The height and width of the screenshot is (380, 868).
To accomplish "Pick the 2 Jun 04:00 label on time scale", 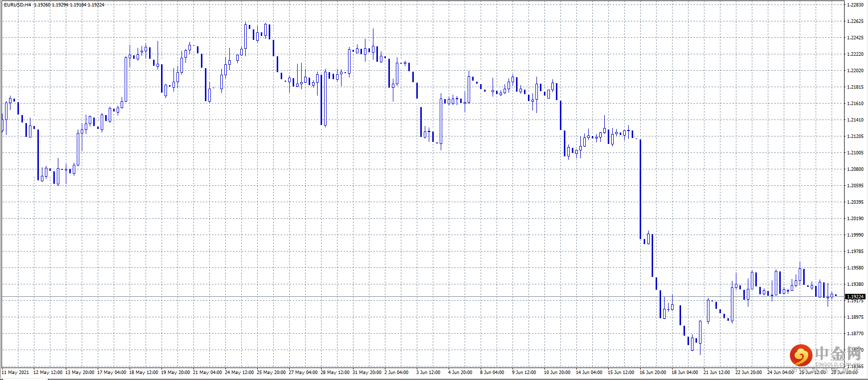I will click(x=396, y=373).
